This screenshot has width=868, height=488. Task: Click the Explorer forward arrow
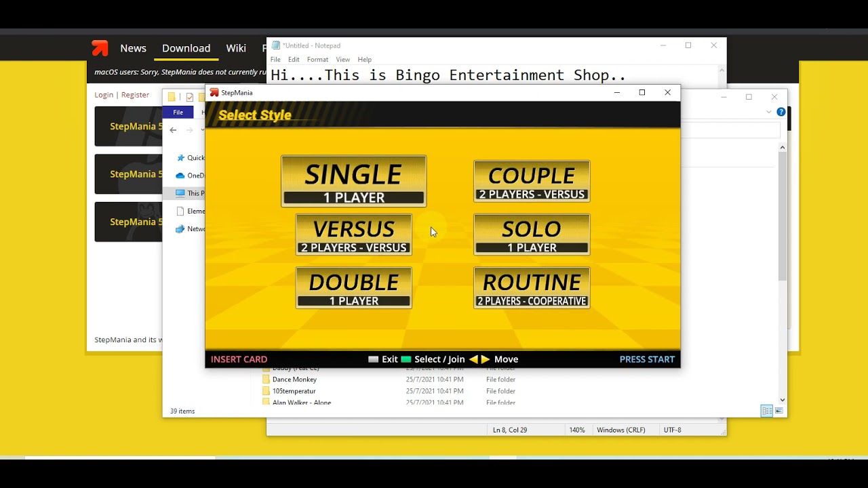[189, 130]
